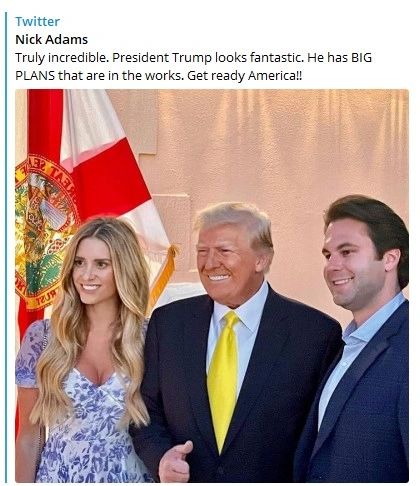420x486 pixels.
Task: Click the phrase 'Get ready America!!'
Action: tap(244, 76)
